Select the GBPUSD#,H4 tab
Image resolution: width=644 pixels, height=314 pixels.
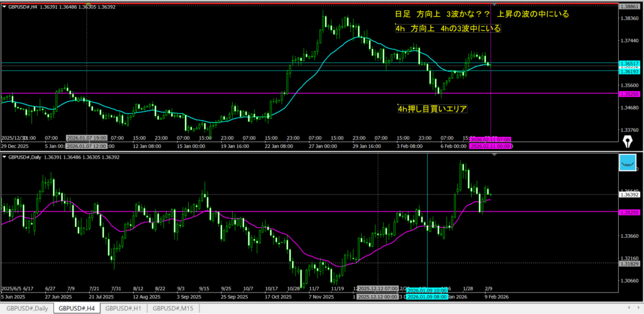(x=75, y=308)
